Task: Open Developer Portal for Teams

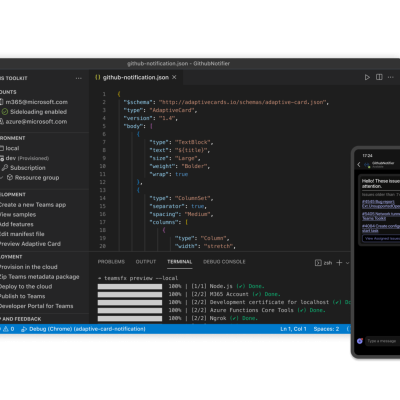Action: tap(36, 306)
